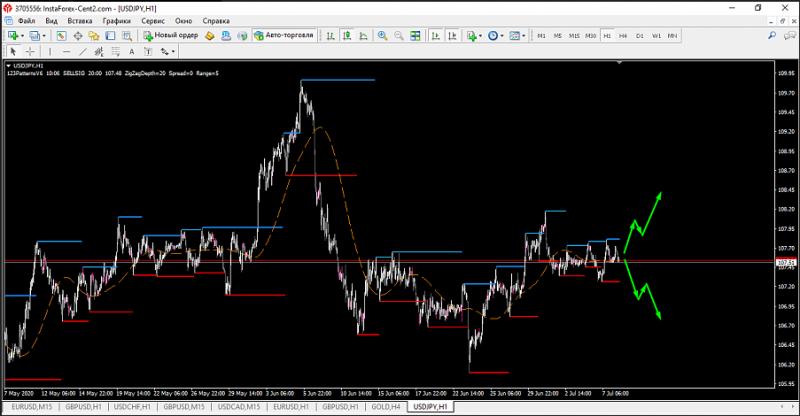Tile chart windows icon

point(415,36)
